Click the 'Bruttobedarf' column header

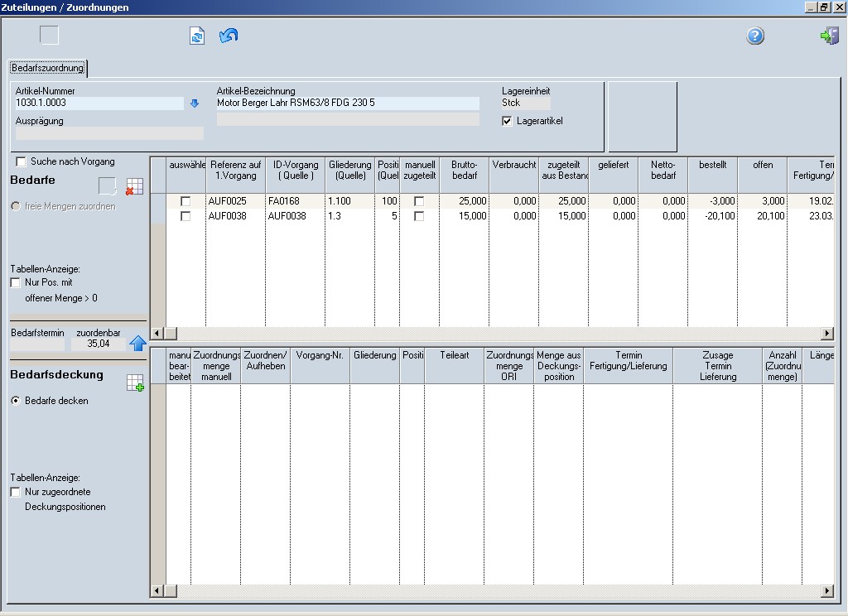point(464,170)
